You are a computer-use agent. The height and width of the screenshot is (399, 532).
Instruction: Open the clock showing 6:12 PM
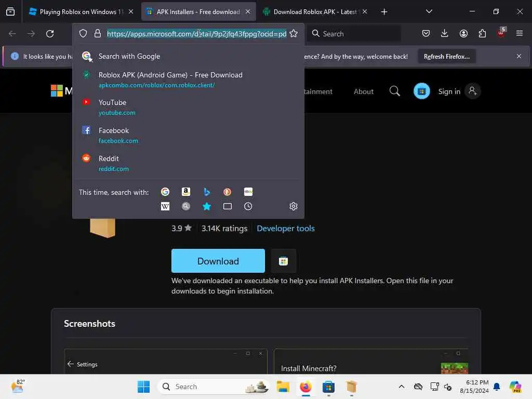click(x=474, y=387)
